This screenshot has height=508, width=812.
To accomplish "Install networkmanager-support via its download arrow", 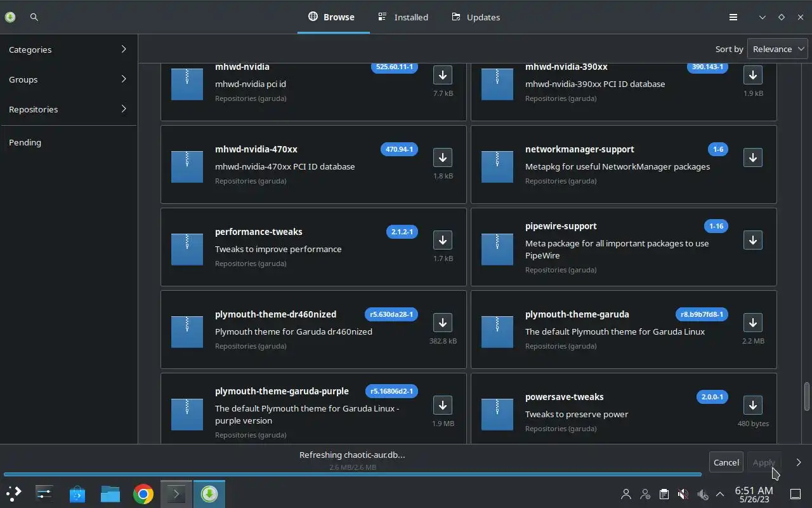I will pyautogui.click(x=752, y=157).
